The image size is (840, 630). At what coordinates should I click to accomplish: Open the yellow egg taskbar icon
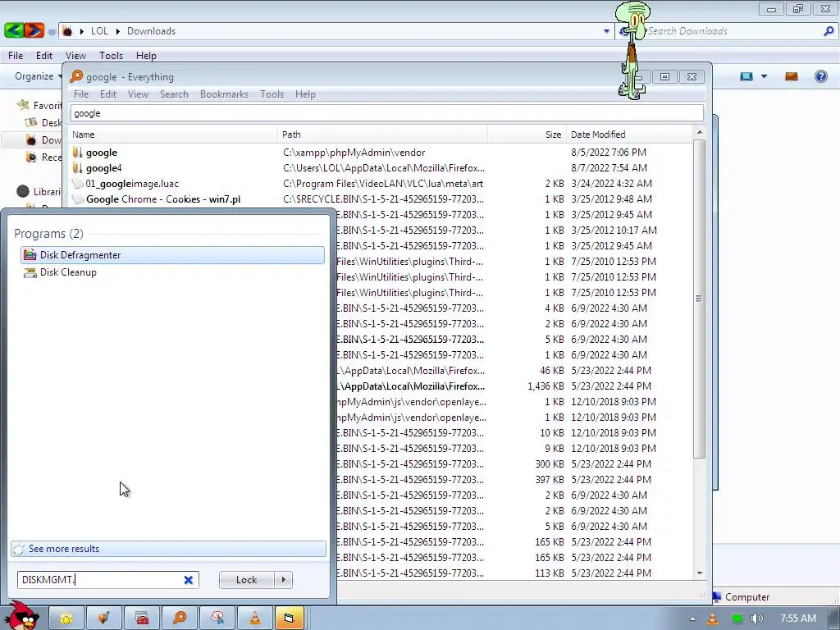(66, 619)
